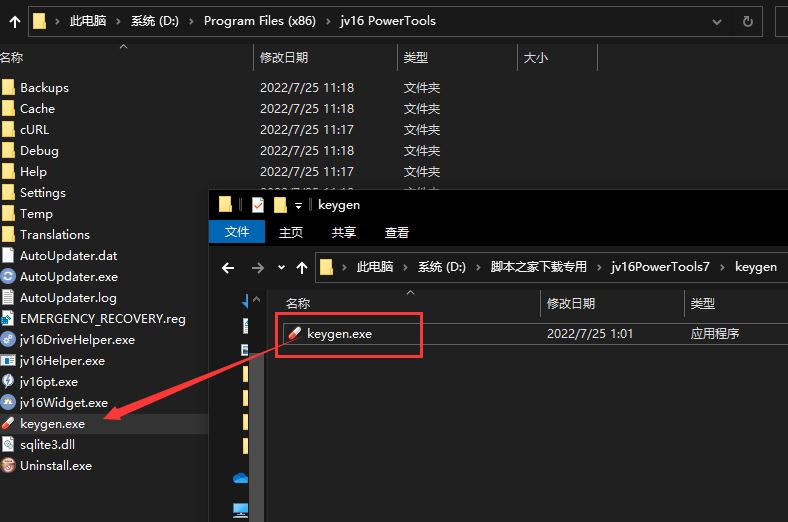The width and height of the screenshot is (788, 522).
Task: Select the sqlite3.dll file name
Action: tap(47, 445)
